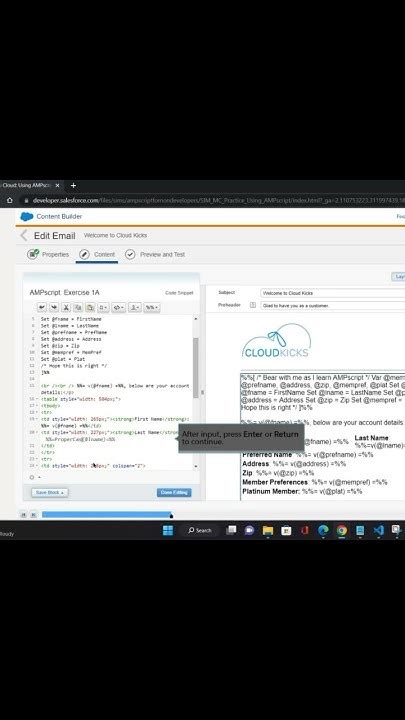
Task: Click the cut scissors icon
Action: coord(66,308)
